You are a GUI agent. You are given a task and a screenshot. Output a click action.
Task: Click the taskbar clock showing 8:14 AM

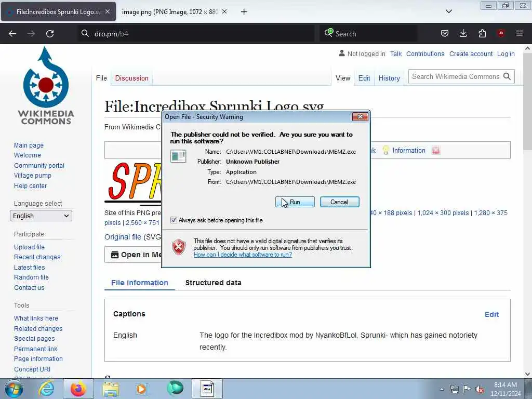pos(505,389)
